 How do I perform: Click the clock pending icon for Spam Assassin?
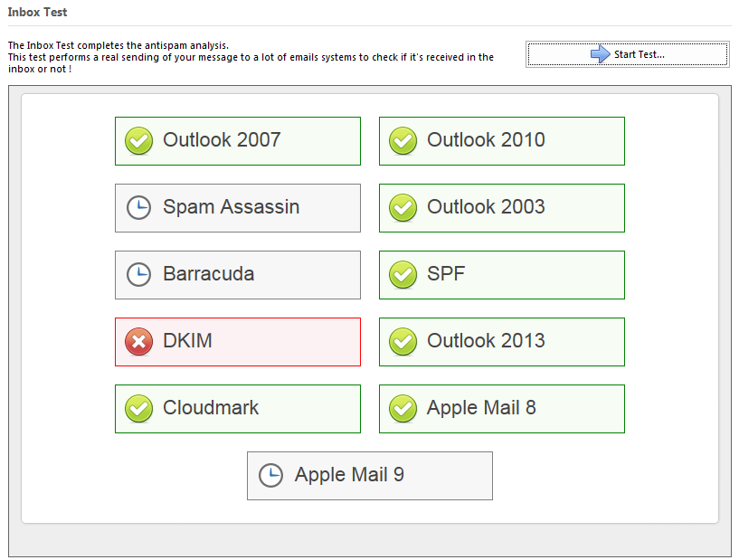click(138, 207)
